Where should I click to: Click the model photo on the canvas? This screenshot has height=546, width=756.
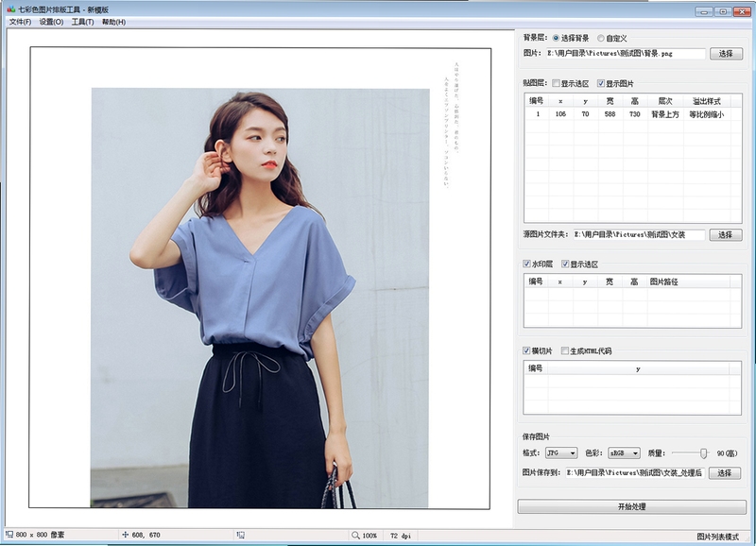(x=260, y=298)
